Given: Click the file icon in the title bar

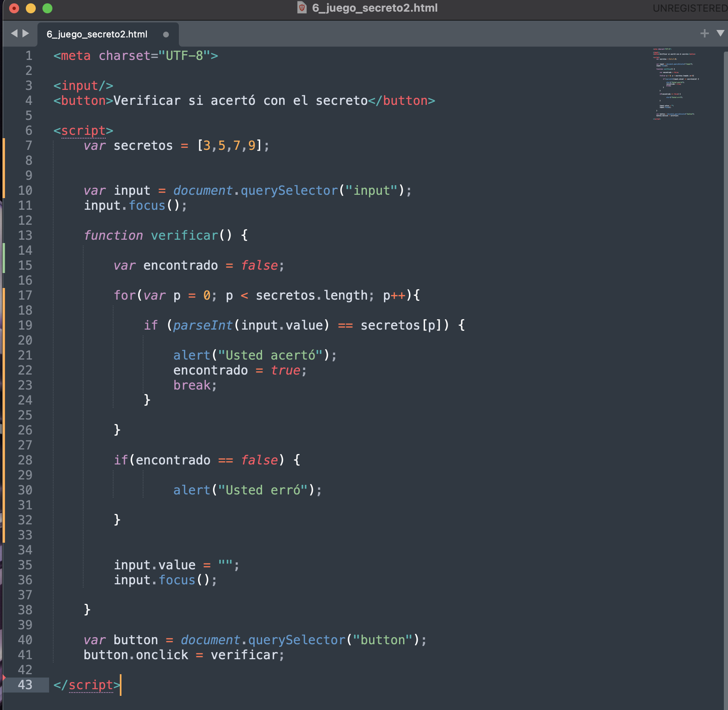Looking at the screenshot, I should pos(302,7).
